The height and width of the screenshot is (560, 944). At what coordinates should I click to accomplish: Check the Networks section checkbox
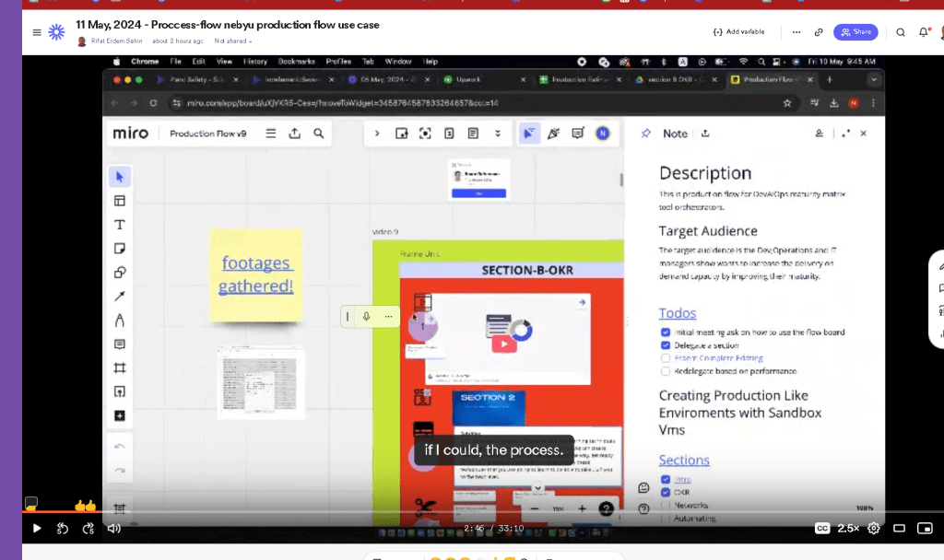click(x=666, y=506)
